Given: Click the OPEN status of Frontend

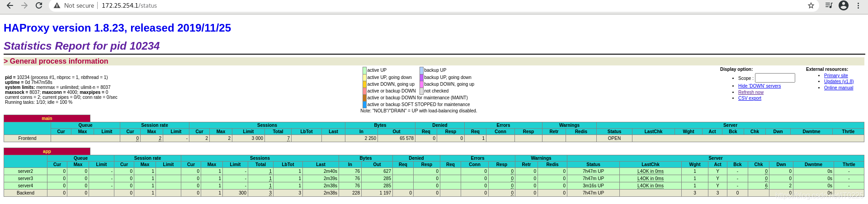Looking at the screenshot, I should [614, 138].
